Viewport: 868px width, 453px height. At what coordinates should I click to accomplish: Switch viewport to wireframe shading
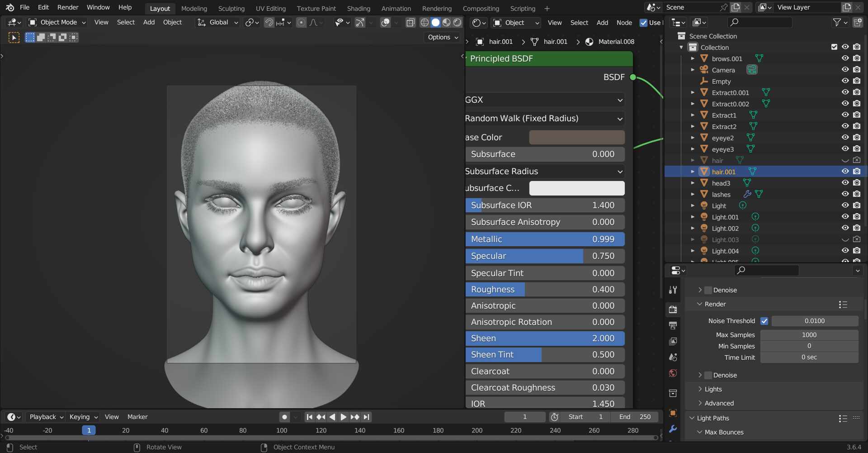(425, 23)
